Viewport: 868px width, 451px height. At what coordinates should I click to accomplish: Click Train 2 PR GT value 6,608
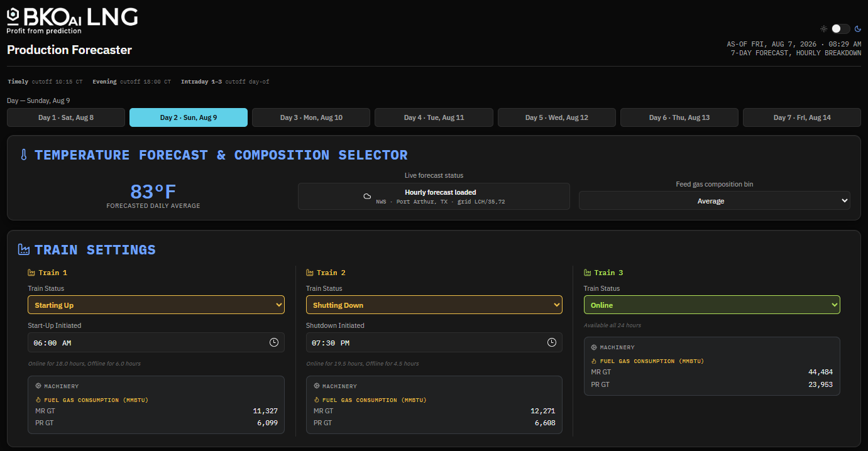(x=545, y=423)
